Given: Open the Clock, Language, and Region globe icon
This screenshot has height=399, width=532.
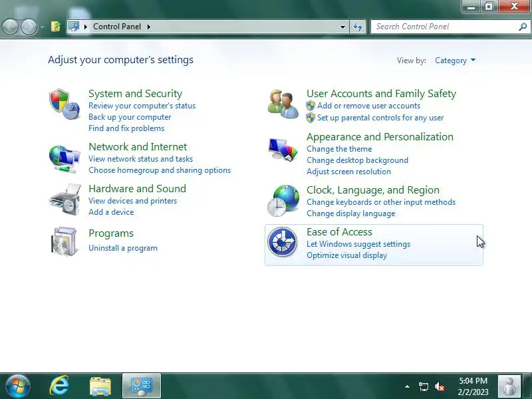Looking at the screenshot, I should [x=283, y=201].
